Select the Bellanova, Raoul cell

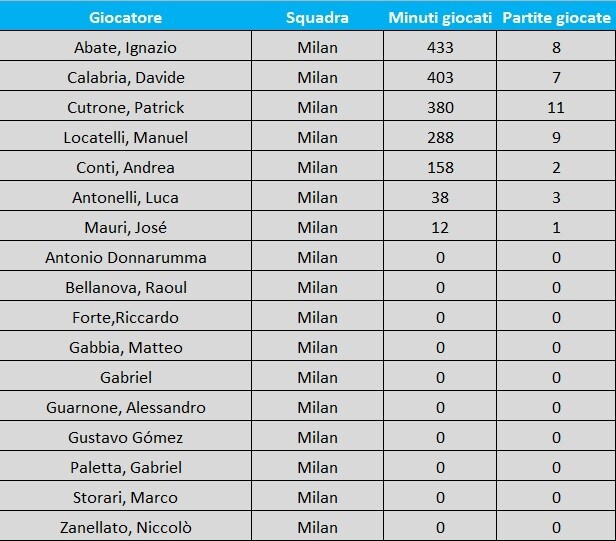[125, 286]
